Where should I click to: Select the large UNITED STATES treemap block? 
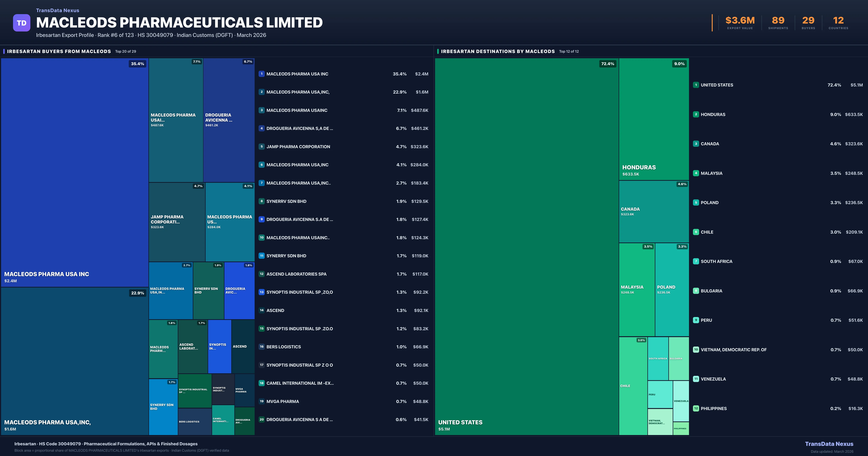[526, 246]
